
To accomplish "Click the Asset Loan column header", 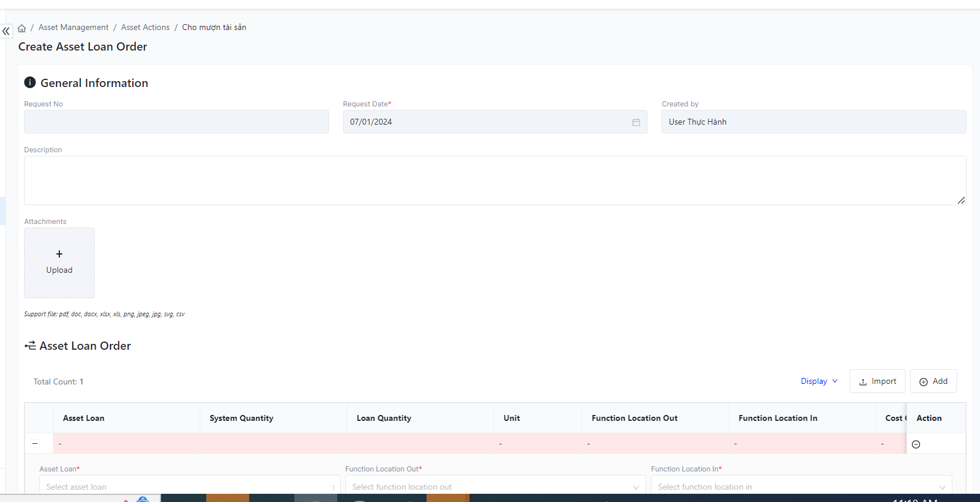I will click(x=83, y=419).
